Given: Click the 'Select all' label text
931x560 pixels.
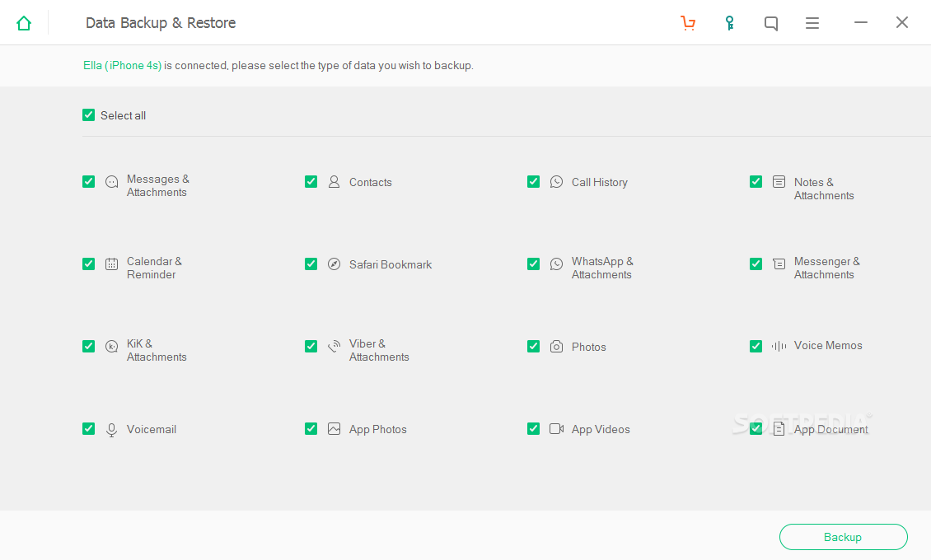Looking at the screenshot, I should [x=123, y=115].
